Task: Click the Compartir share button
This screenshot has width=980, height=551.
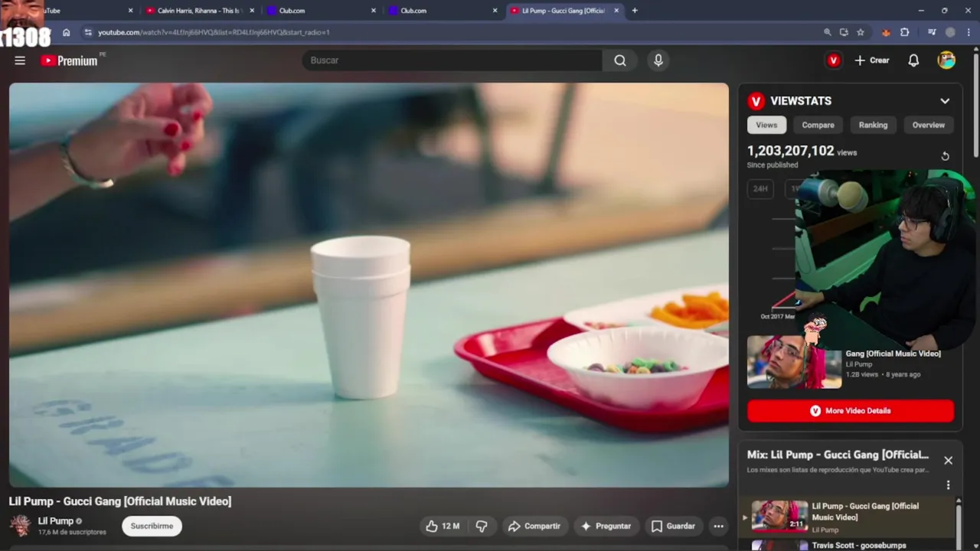Action: 534,526
